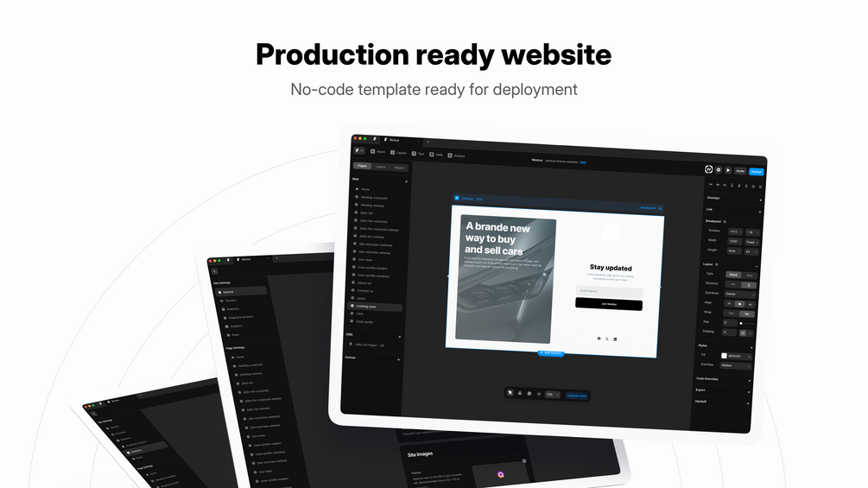Add a link with the Link plus icon

click(759, 212)
